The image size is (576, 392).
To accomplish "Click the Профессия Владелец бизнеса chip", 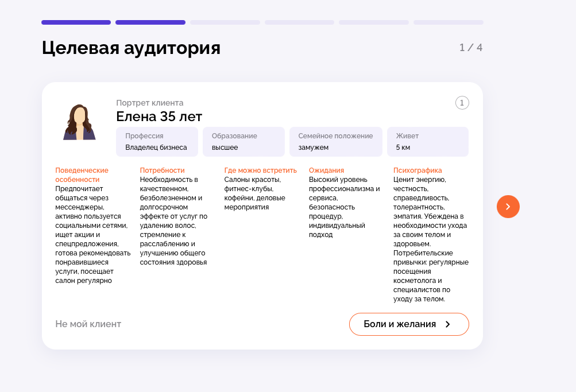I will (x=157, y=142).
